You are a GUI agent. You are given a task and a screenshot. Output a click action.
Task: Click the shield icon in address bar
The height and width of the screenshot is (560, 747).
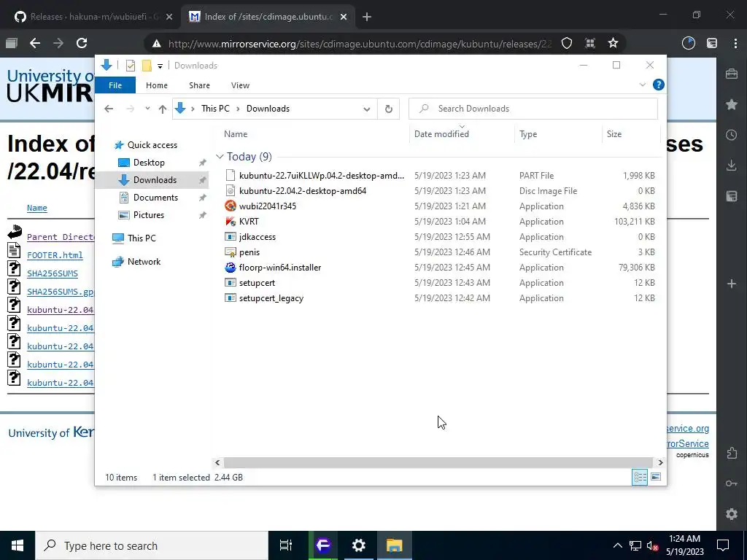click(x=566, y=43)
